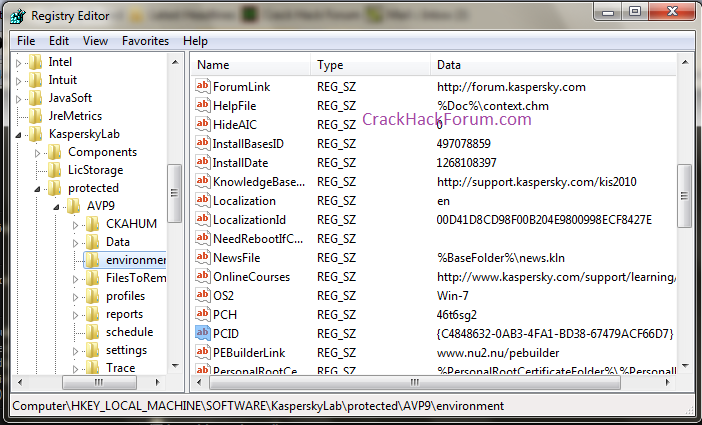The height and width of the screenshot is (425, 702).
Task: Collapse the AVP9 tree node
Action: tap(56, 207)
